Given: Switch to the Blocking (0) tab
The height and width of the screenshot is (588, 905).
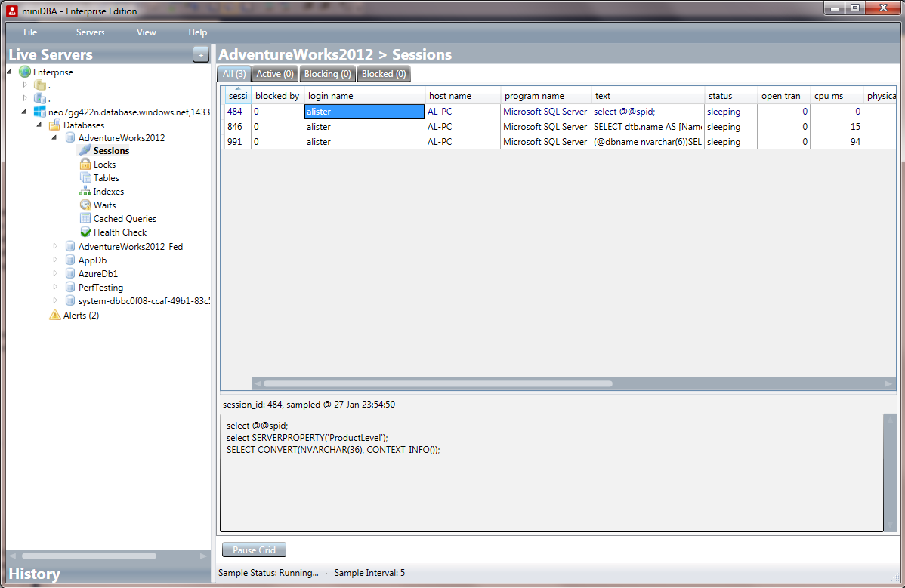Looking at the screenshot, I should (x=327, y=74).
